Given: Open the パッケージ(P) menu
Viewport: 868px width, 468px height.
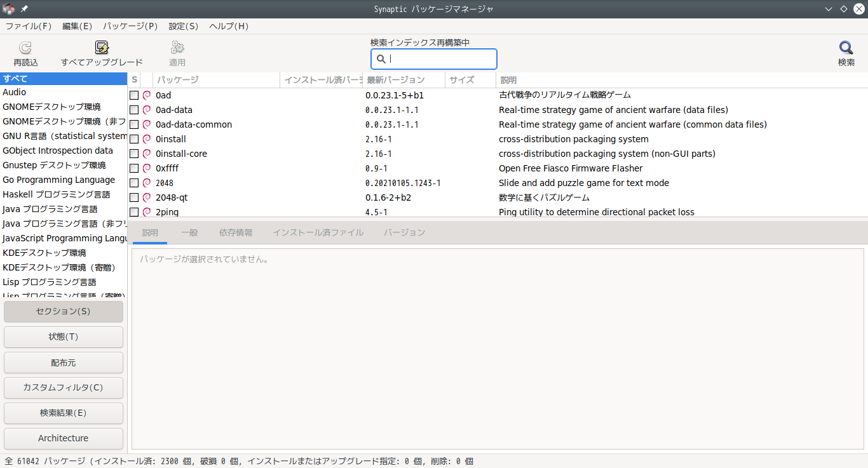Looking at the screenshot, I should pos(130,26).
